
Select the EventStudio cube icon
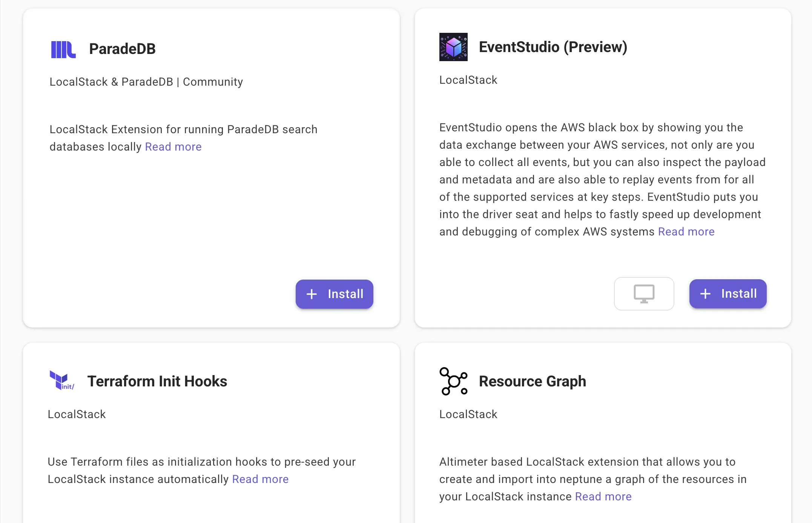point(453,47)
